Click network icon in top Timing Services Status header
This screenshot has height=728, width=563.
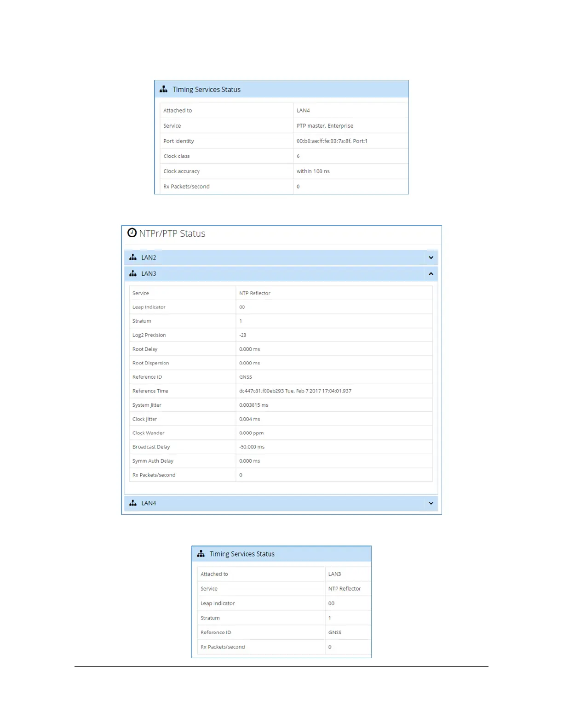coord(163,89)
